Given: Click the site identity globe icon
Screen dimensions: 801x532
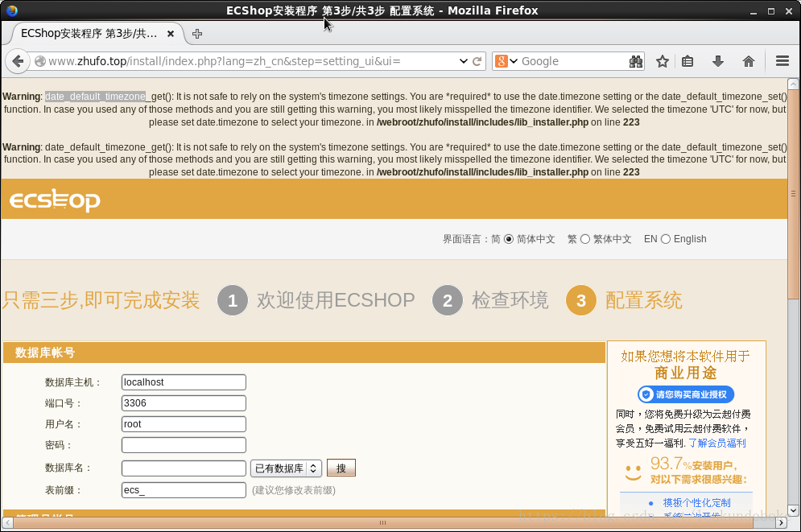Looking at the screenshot, I should 39,61.
